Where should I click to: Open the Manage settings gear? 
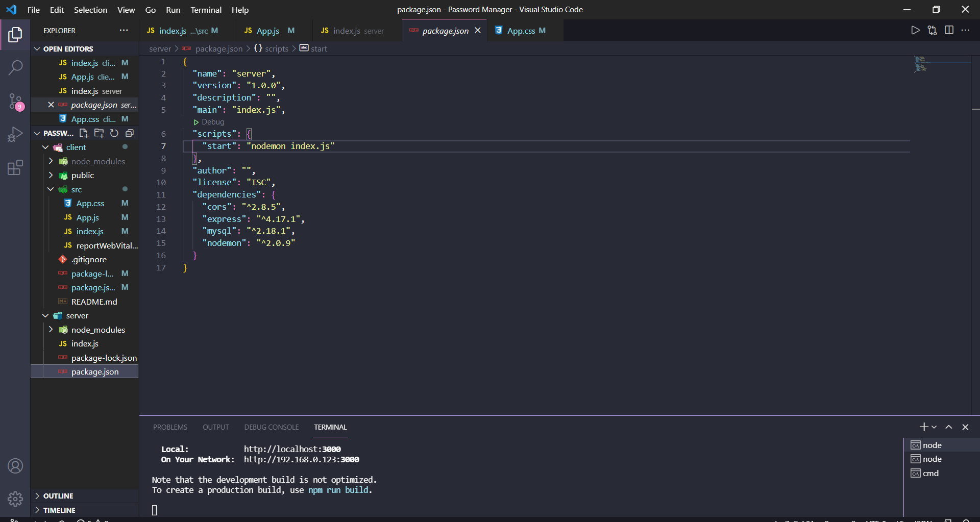[x=15, y=499]
